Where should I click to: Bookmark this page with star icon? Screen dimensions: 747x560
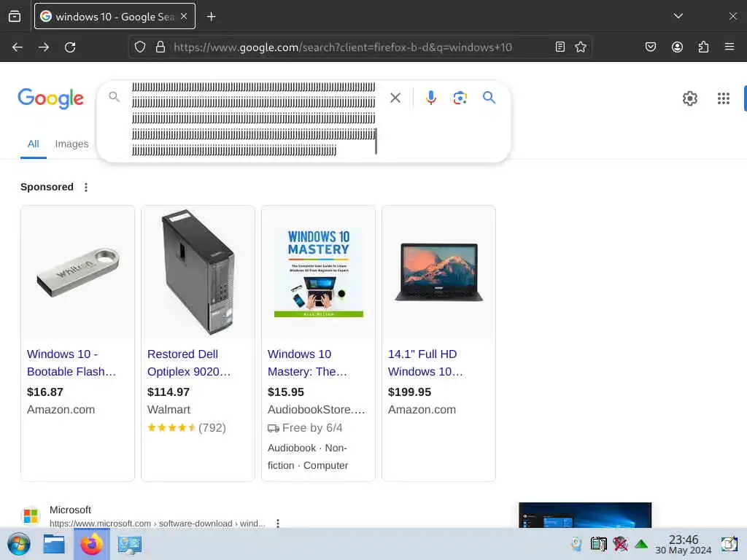[x=580, y=47]
